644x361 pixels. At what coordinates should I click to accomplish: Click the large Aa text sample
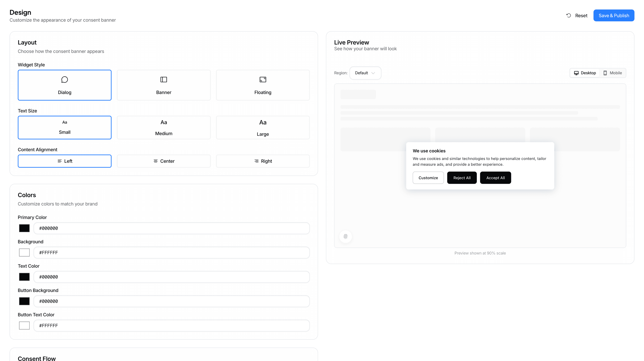(263, 122)
